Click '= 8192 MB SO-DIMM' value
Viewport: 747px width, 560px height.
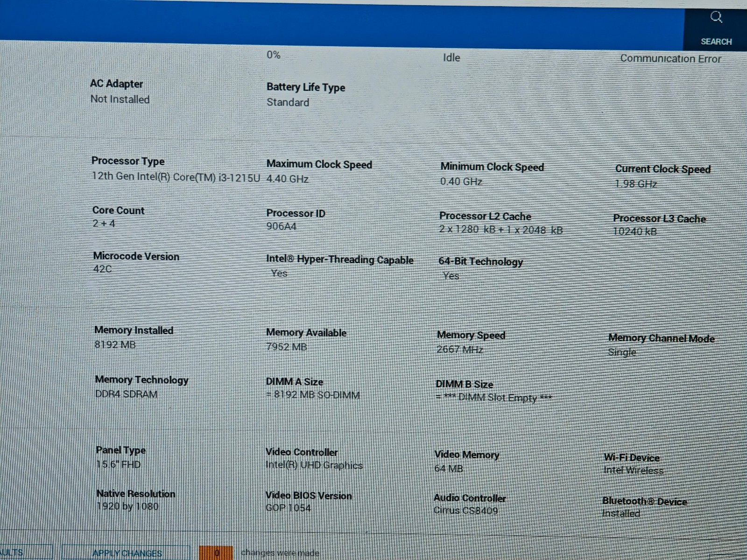(x=313, y=395)
